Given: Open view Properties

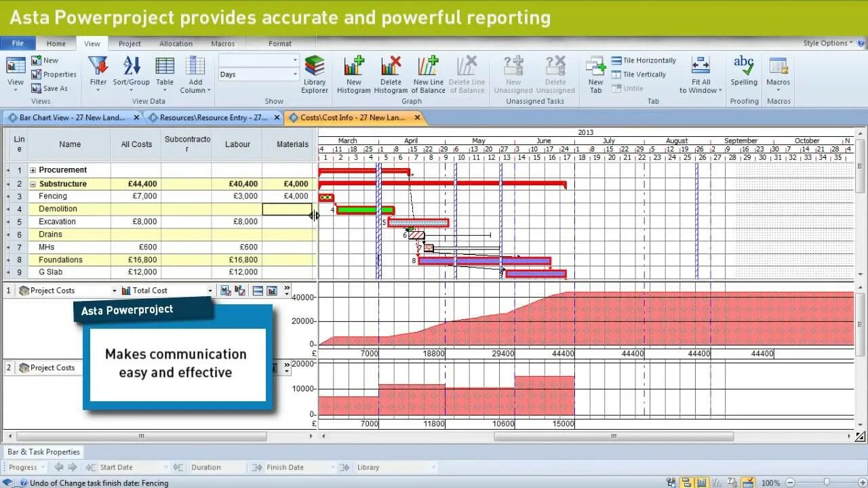Looking at the screenshot, I should 54,75.
